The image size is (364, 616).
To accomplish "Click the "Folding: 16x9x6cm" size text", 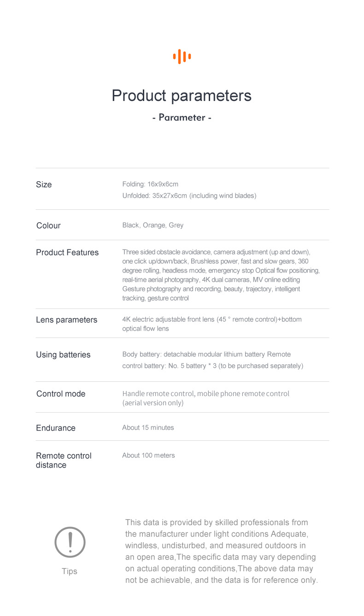I will [150, 184].
